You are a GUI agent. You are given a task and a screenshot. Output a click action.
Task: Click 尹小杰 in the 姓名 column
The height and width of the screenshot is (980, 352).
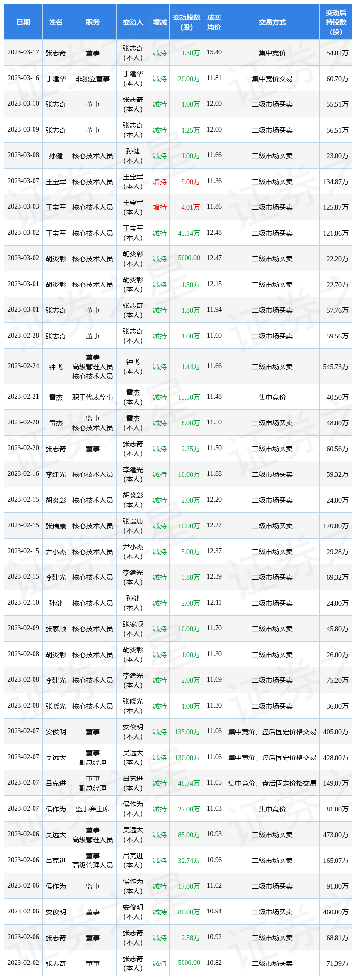pyautogui.click(x=56, y=551)
